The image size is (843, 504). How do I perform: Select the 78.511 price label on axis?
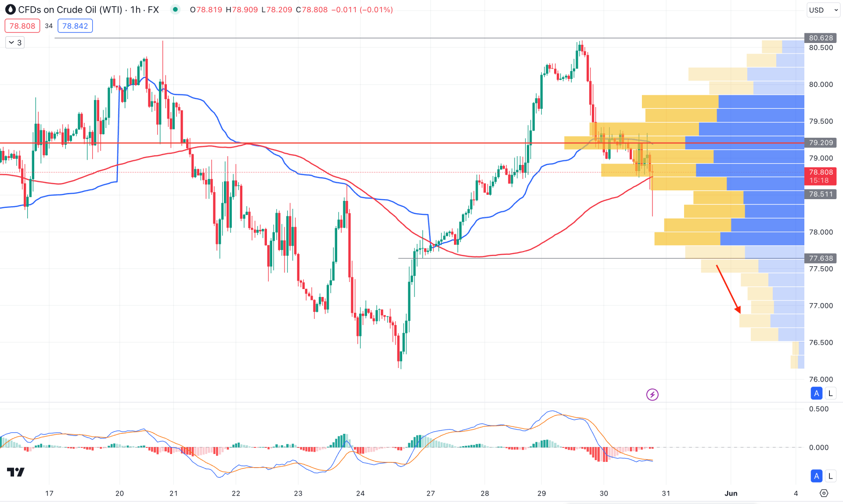(x=821, y=194)
